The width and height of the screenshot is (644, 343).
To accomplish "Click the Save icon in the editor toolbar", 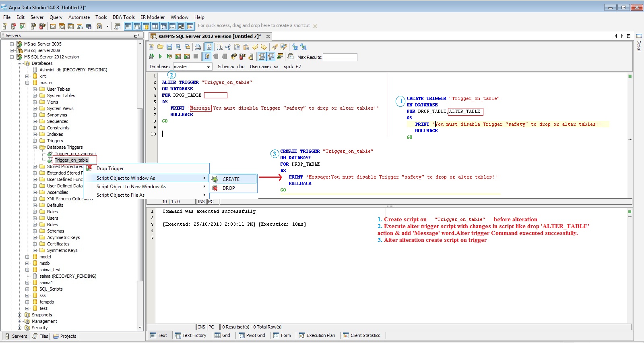I will tap(169, 47).
